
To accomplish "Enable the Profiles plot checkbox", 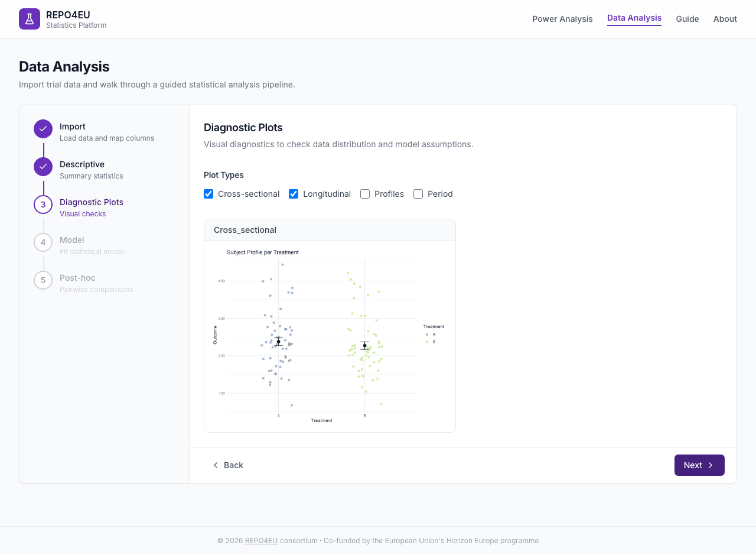I will click(365, 194).
